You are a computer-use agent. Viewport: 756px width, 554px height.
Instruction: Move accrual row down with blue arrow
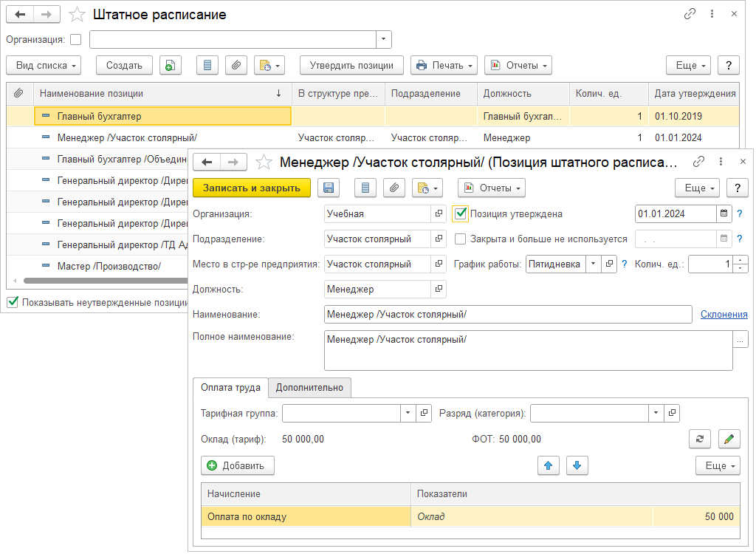577,465
